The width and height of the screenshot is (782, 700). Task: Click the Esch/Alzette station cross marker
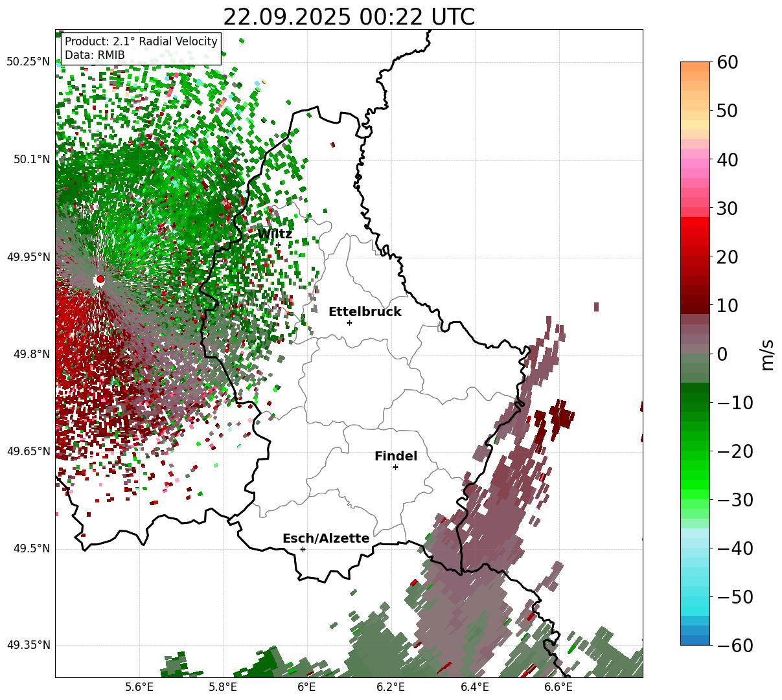tap(303, 549)
